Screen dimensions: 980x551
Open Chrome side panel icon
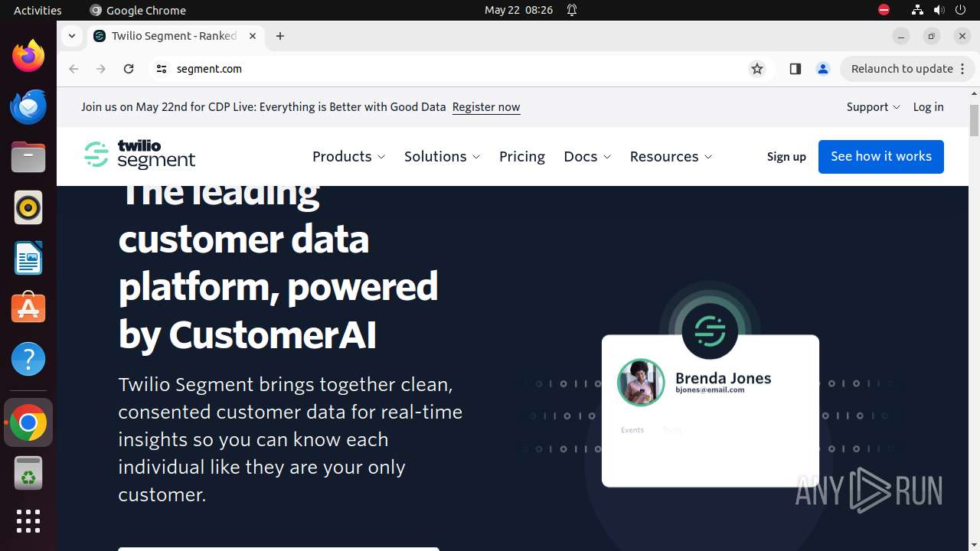pyautogui.click(x=795, y=69)
